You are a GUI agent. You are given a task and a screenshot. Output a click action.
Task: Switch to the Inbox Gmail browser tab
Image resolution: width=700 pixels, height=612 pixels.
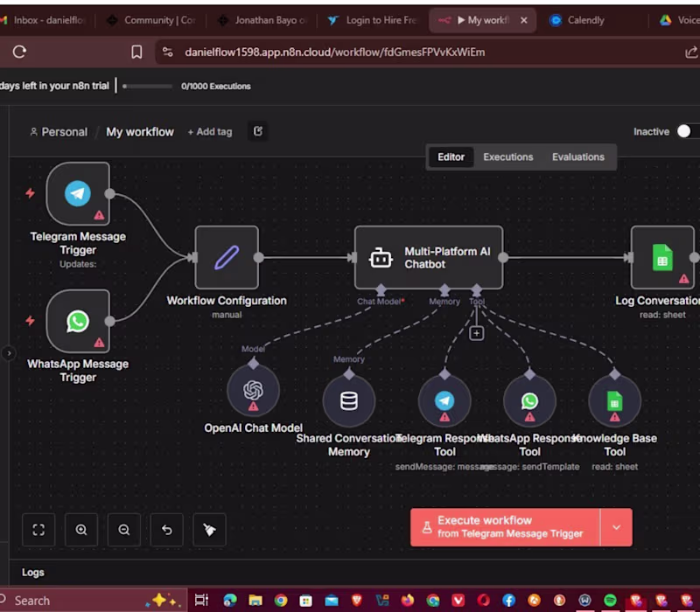(45, 20)
